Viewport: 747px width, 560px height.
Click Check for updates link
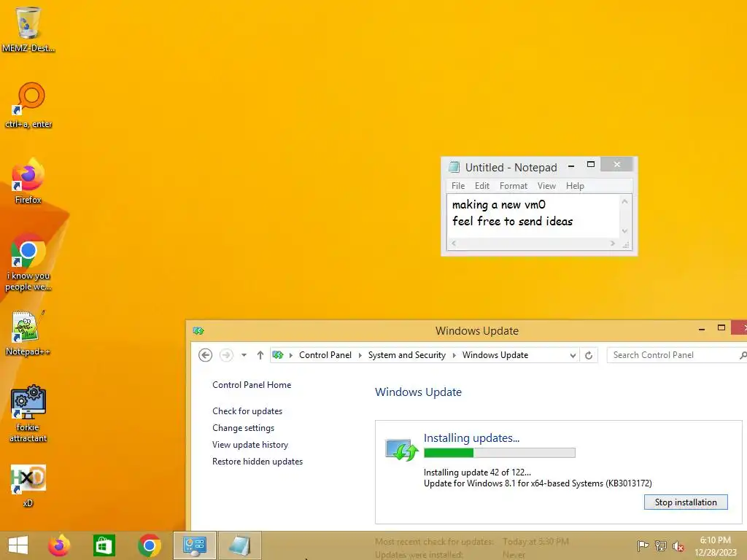(x=247, y=411)
